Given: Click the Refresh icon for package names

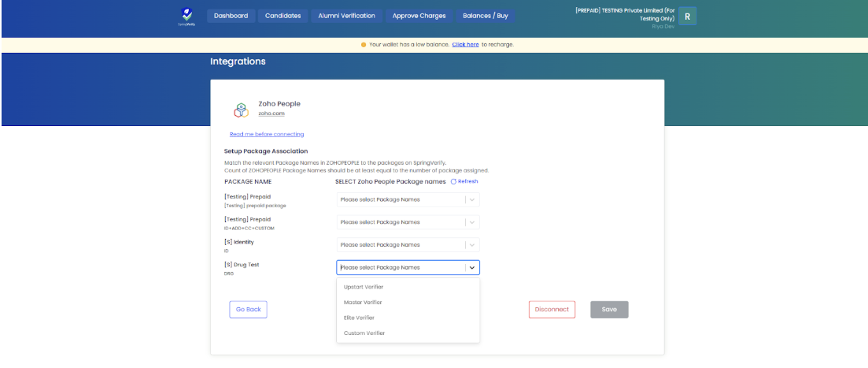Looking at the screenshot, I should click(453, 181).
